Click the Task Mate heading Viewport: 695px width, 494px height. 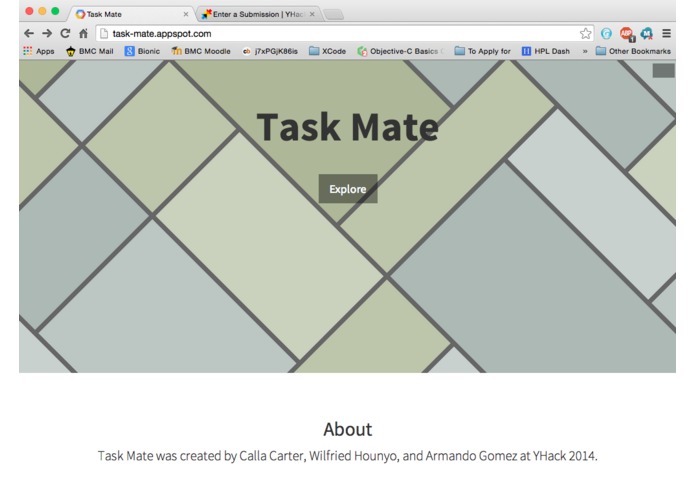(348, 127)
